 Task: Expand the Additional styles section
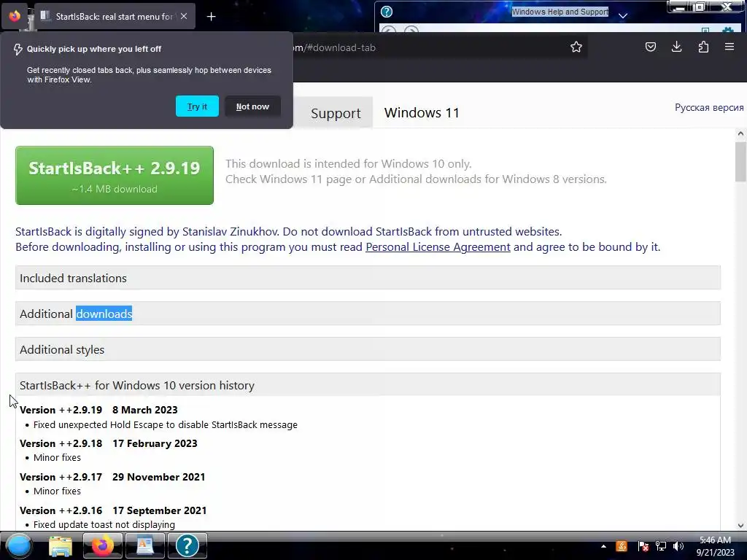click(368, 349)
